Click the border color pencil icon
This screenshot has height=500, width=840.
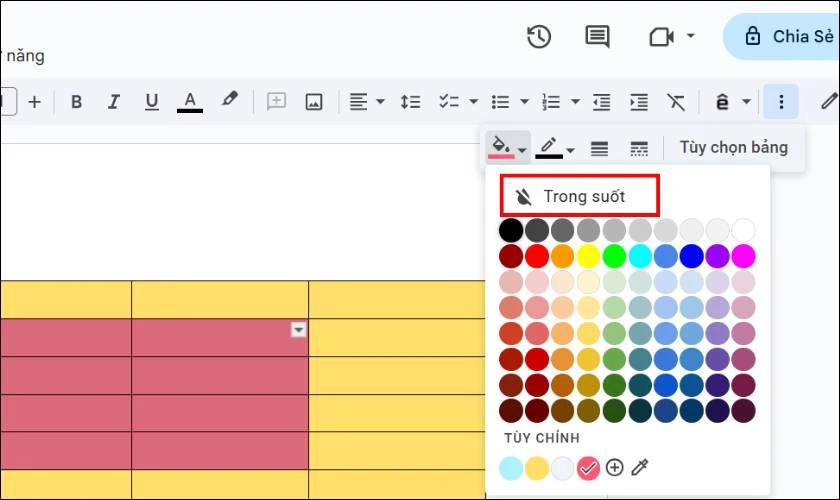(549, 147)
